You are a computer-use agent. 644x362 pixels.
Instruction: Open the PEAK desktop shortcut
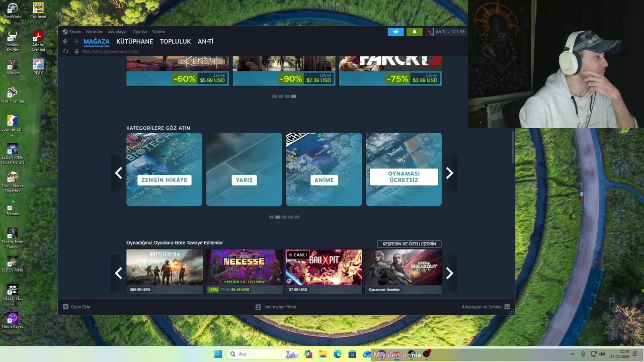pyautogui.click(x=38, y=67)
